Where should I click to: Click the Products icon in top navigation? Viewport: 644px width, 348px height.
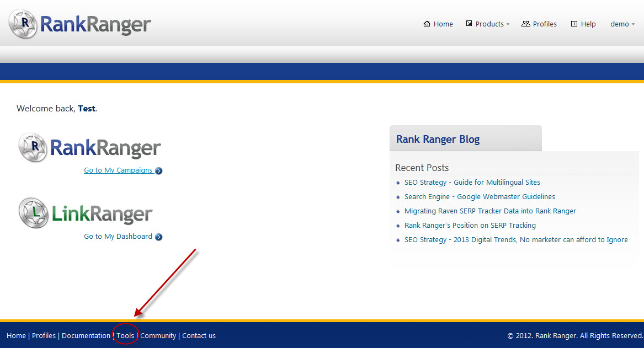469,23
